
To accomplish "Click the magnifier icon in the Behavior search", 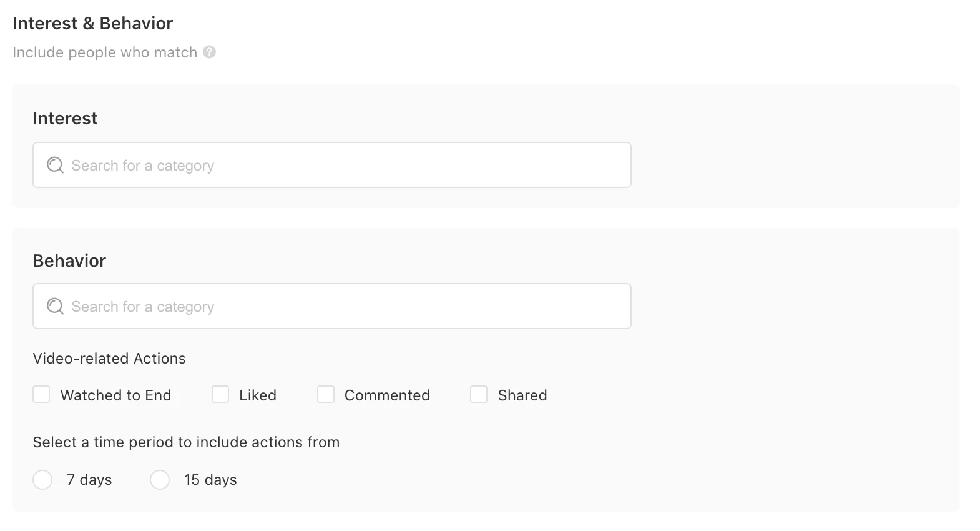I will 55,306.
